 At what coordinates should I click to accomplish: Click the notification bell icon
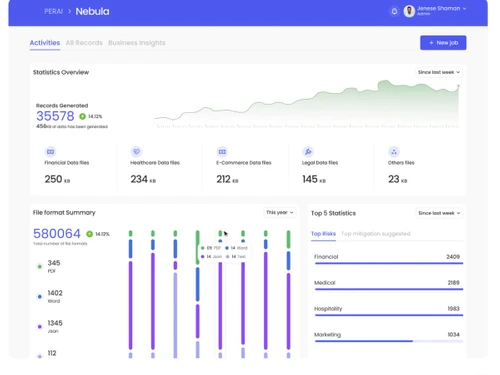point(394,11)
